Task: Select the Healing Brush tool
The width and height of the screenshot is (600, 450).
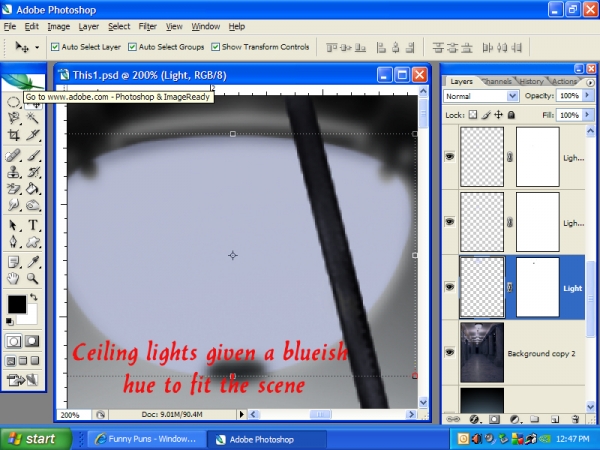Action: point(13,156)
